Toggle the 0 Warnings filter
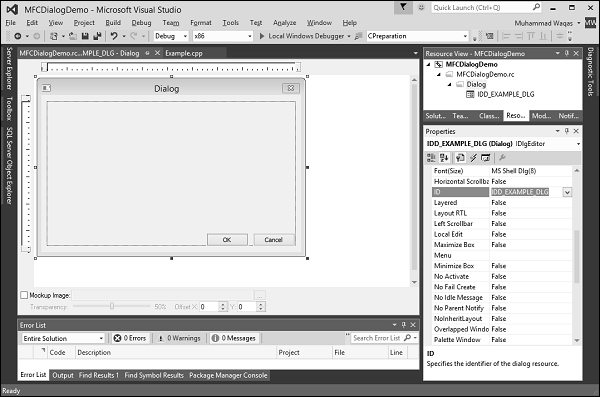Viewport: 600px width, 397px height. tap(179, 338)
